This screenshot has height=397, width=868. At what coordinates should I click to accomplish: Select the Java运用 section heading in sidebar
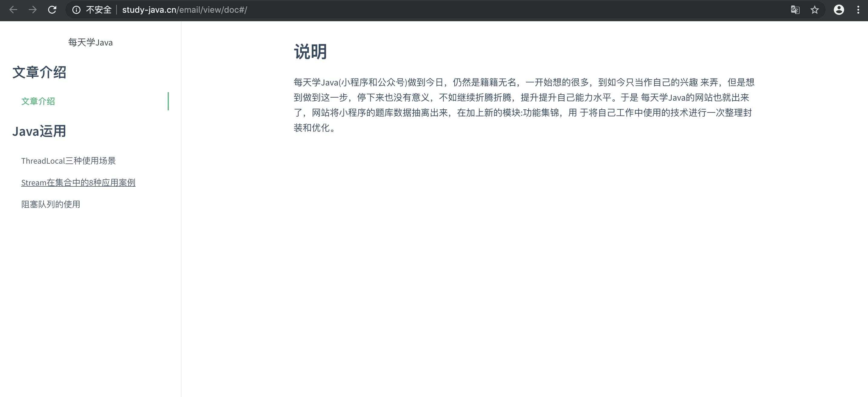pos(39,131)
